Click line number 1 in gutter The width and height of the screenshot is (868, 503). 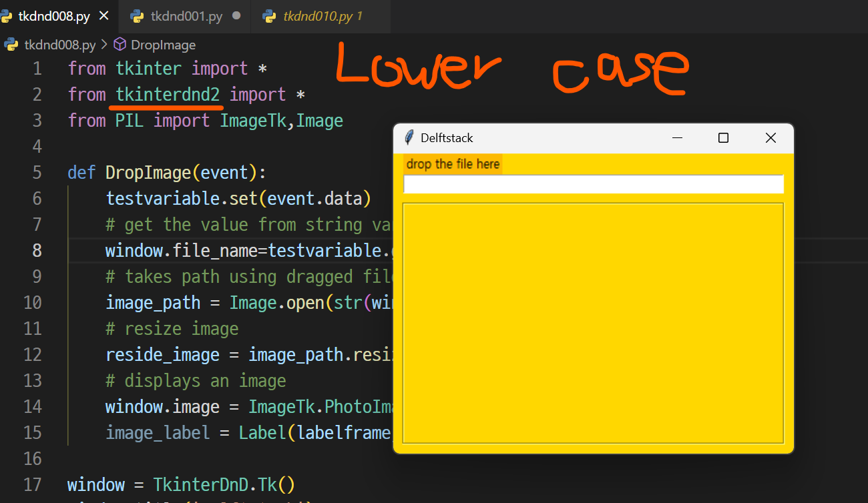click(37, 69)
